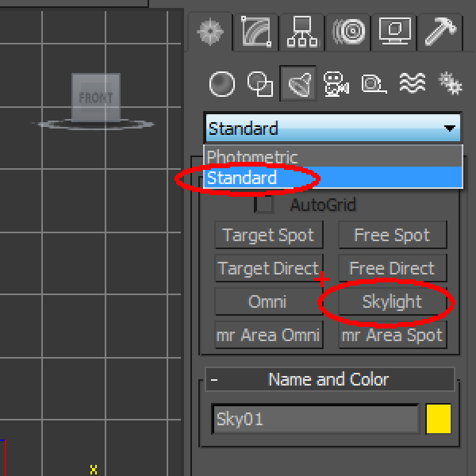Select the Geometry sphere category icon
This screenshot has height=476, width=476.
221,83
